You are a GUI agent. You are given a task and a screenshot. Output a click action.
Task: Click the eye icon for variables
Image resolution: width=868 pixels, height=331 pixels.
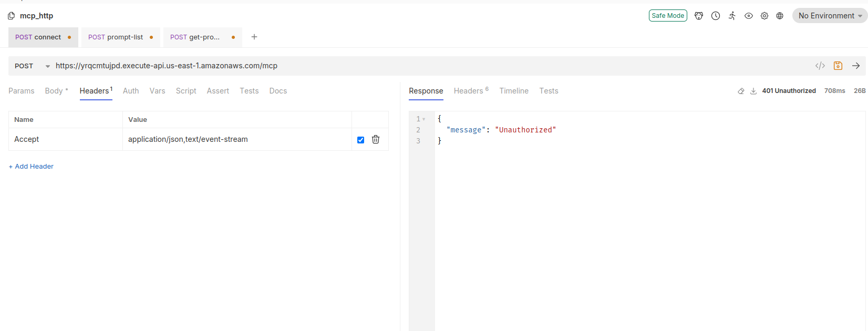pyautogui.click(x=749, y=16)
